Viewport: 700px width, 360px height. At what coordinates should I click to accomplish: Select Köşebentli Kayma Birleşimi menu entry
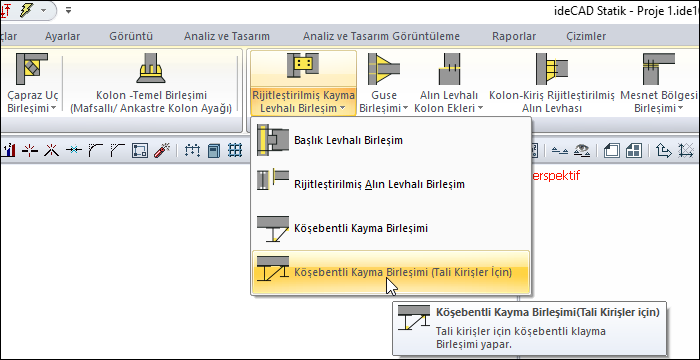pos(391,228)
